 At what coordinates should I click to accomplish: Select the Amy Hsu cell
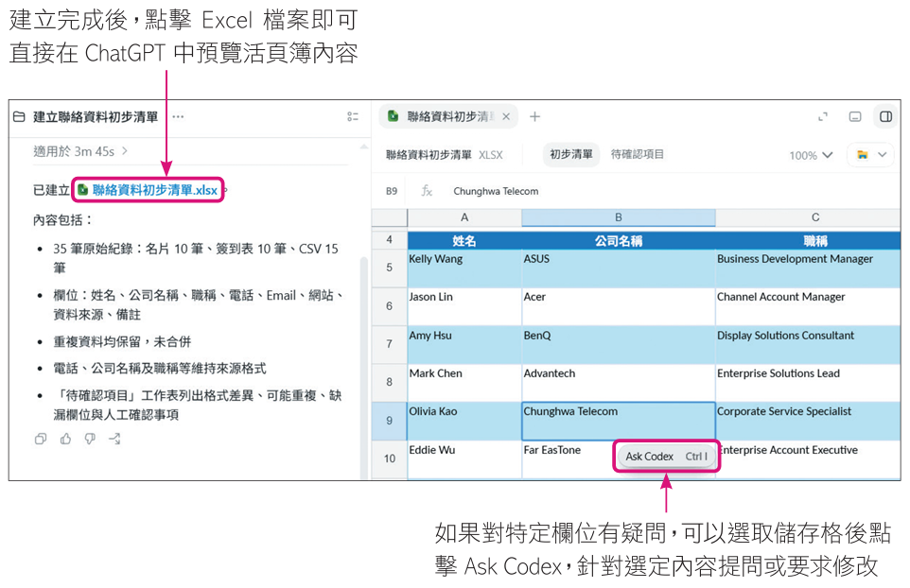[464, 344]
